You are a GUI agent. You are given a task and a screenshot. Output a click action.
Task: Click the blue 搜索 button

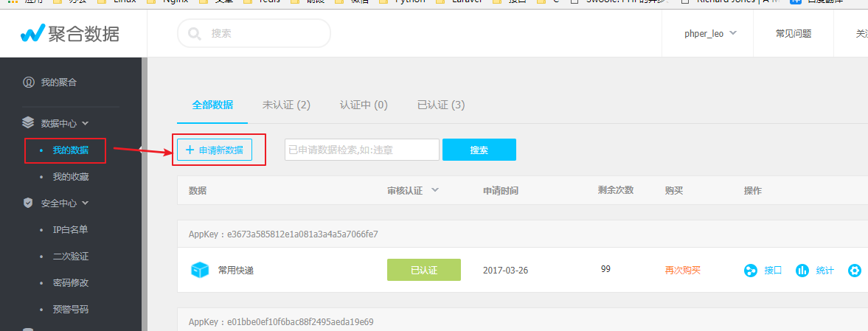point(479,150)
